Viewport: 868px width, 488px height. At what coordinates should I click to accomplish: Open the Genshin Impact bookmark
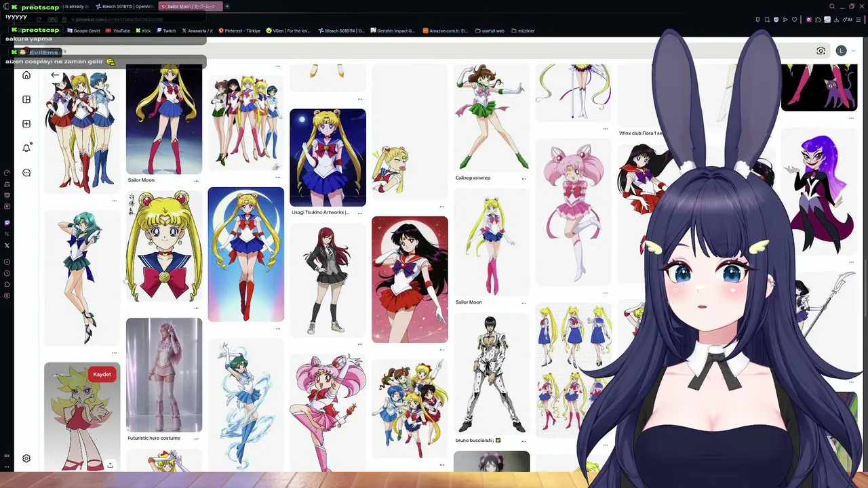click(x=393, y=30)
